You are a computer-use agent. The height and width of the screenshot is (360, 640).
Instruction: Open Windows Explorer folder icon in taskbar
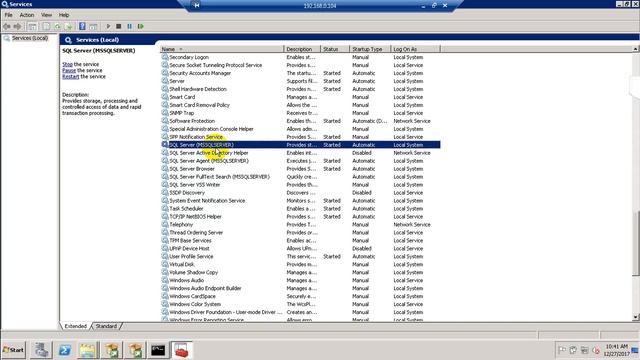coord(87,350)
